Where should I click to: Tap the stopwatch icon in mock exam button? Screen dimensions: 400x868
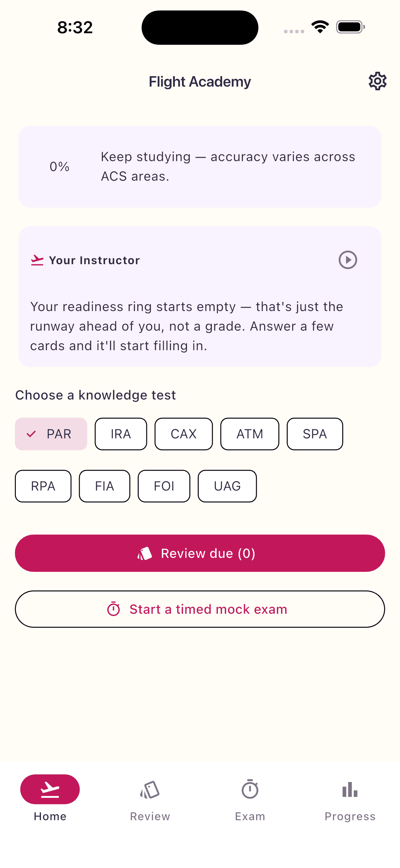pos(113,609)
